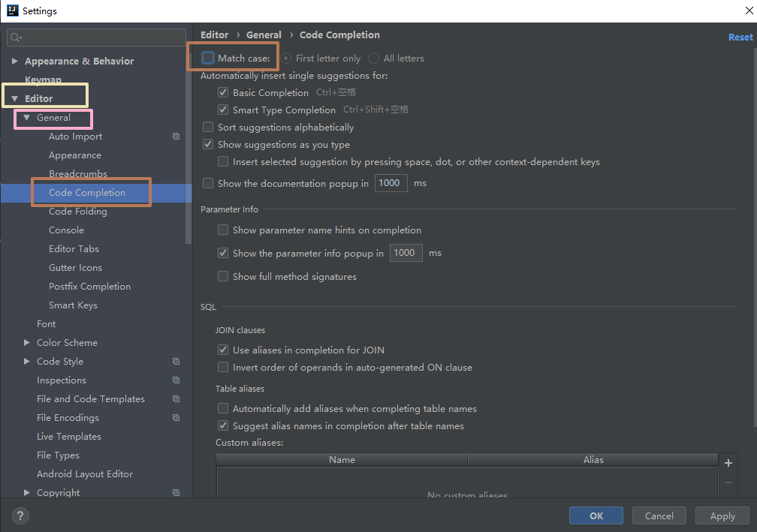Open Editor Tabs settings
Viewport: 757px width, 532px height.
74,249
